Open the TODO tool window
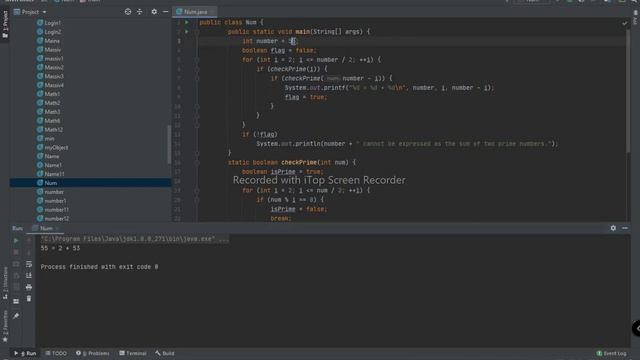The image size is (640, 360). click(x=56, y=353)
